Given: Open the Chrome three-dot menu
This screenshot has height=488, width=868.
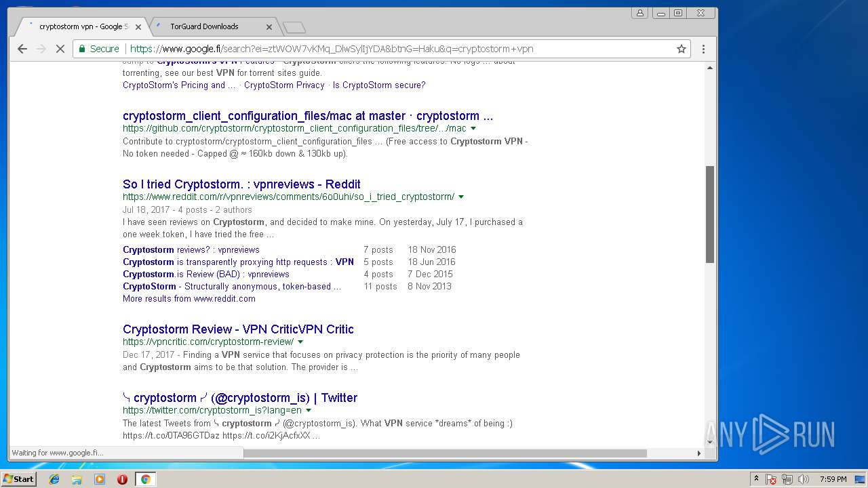Looking at the screenshot, I should point(703,49).
